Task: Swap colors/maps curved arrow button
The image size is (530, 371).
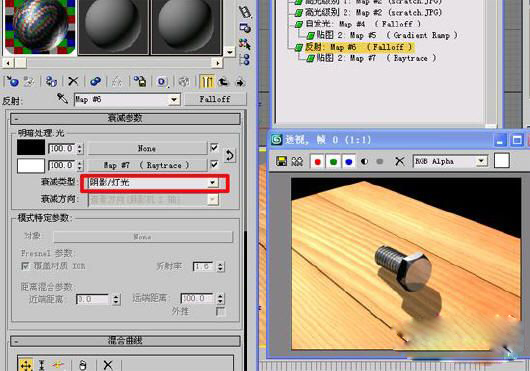Action: [230, 155]
